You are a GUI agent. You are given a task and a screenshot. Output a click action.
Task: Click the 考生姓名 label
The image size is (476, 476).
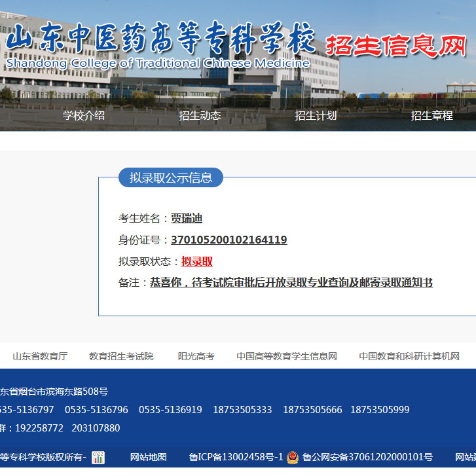coord(139,218)
